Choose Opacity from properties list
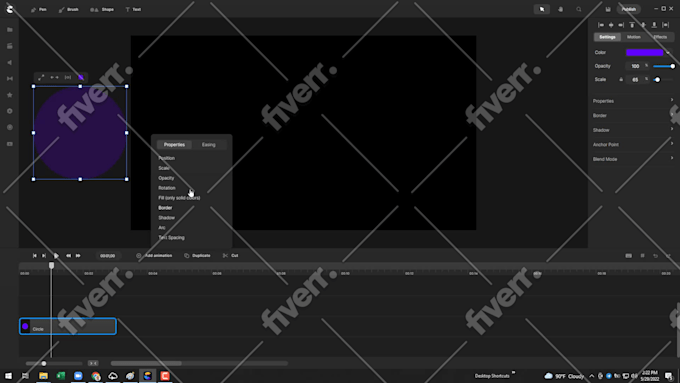The width and height of the screenshot is (680, 383). coord(166,178)
